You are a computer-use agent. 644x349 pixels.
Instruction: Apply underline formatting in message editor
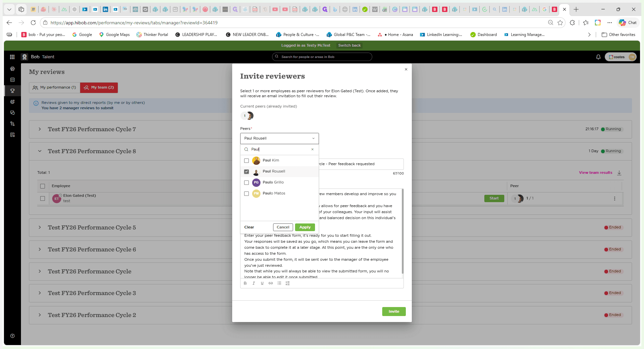(x=262, y=283)
